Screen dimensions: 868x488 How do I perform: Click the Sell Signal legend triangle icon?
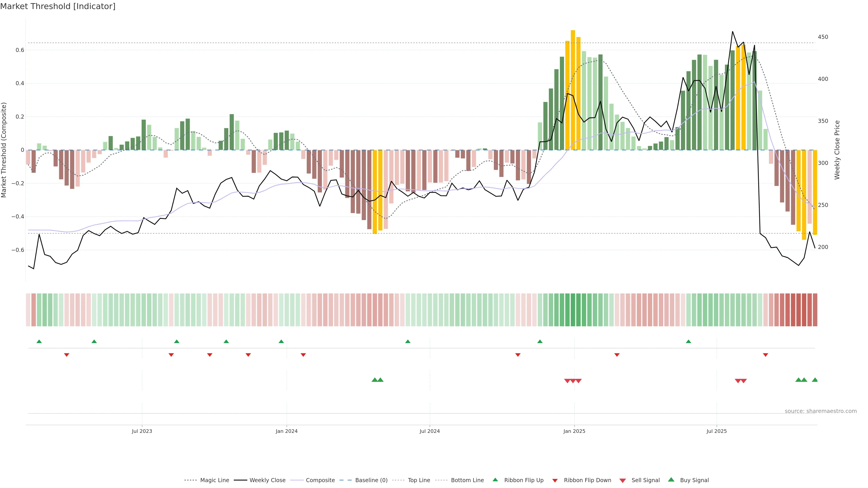(x=623, y=481)
